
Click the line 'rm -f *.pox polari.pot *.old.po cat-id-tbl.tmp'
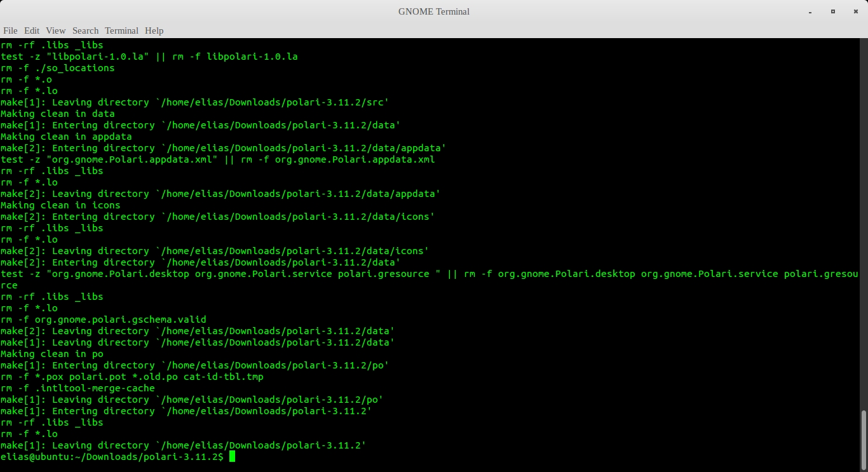pos(132,377)
